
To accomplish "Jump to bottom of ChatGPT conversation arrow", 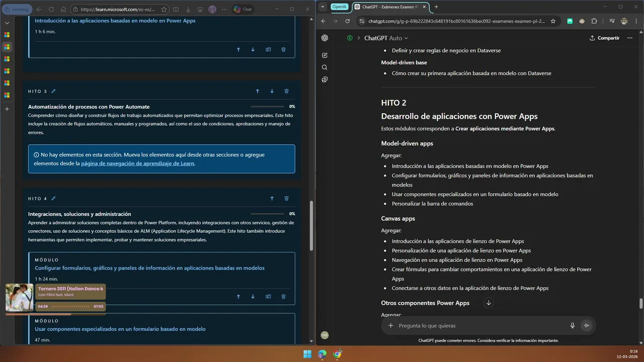I will tap(488, 303).
